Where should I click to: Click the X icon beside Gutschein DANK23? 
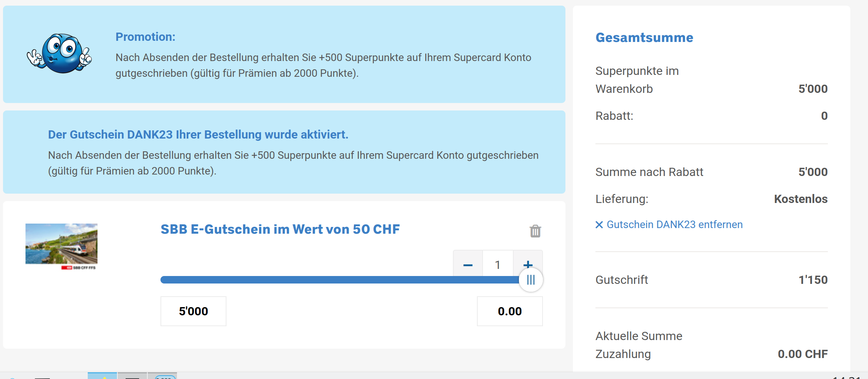(599, 225)
